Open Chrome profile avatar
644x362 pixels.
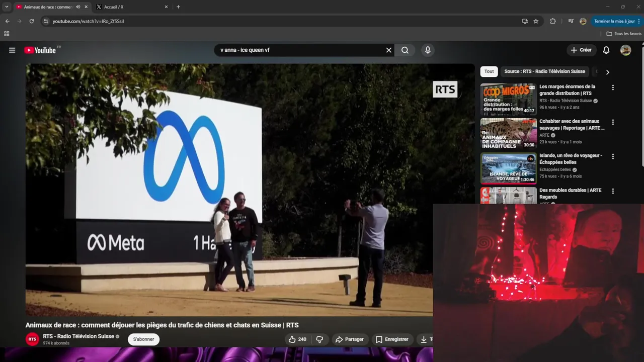click(583, 21)
